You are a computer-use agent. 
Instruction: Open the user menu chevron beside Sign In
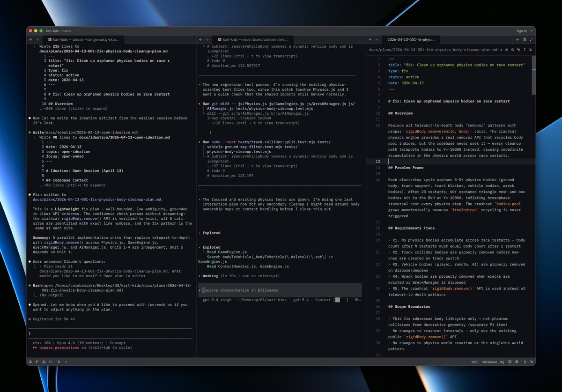532,31
